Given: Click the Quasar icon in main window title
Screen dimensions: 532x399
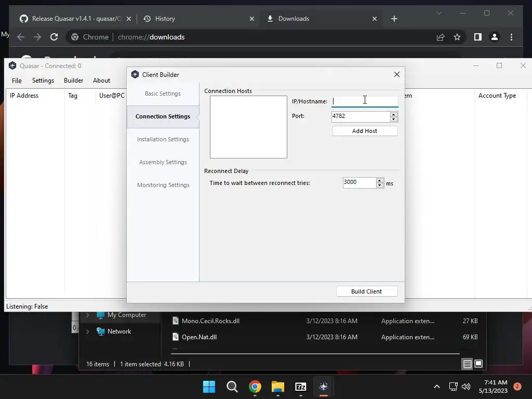Looking at the screenshot, I should click(x=12, y=65).
